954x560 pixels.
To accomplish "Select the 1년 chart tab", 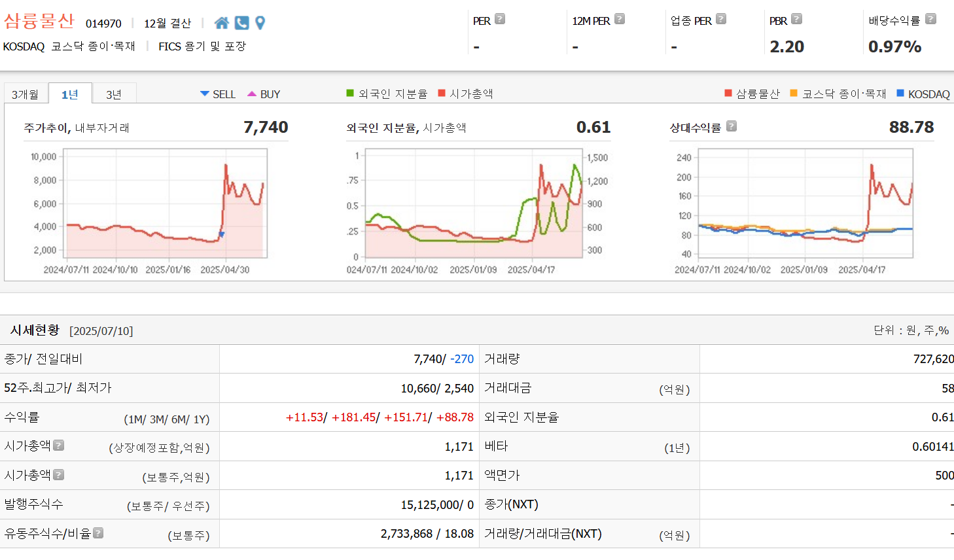I will (x=71, y=94).
